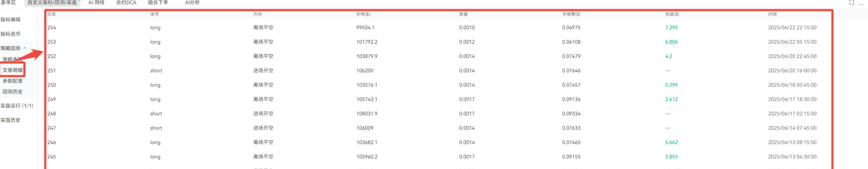Open 参数配置 in the sidebar
Image resolution: width=868 pixels, height=169 pixels.
pos(13,81)
